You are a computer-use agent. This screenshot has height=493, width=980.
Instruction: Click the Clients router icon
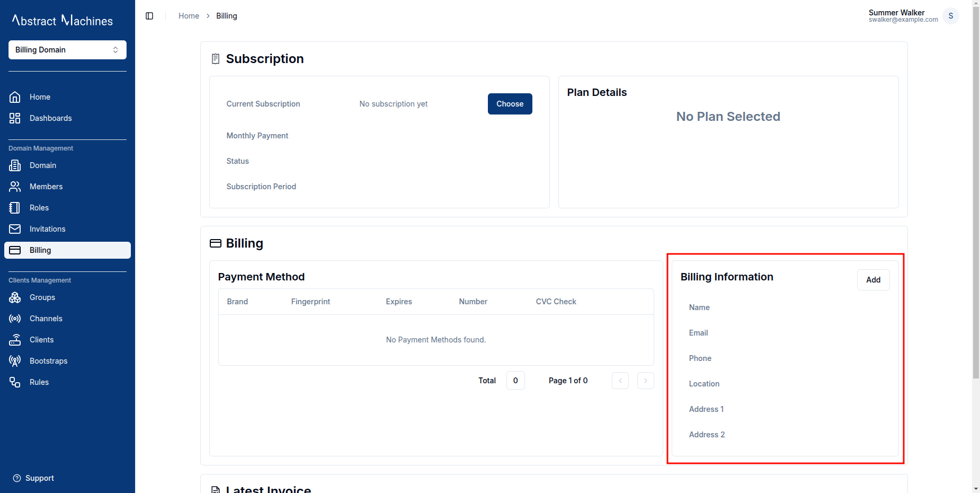pyautogui.click(x=15, y=340)
